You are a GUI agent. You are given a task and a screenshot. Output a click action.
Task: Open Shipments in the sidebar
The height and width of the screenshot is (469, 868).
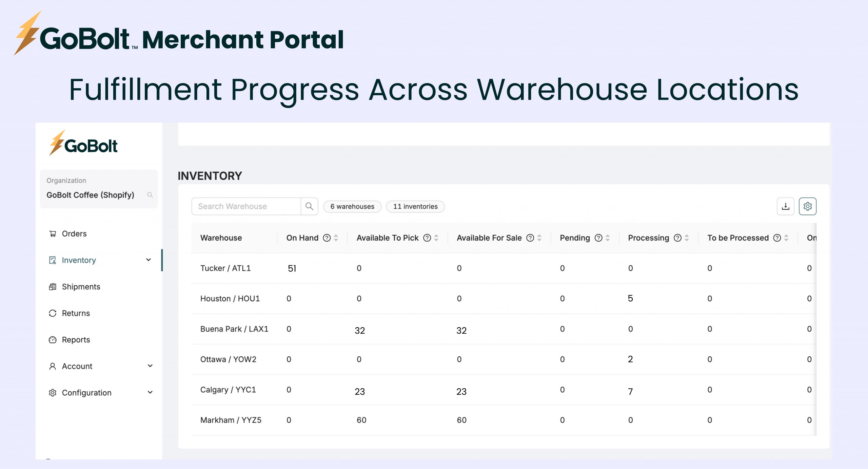click(x=81, y=286)
